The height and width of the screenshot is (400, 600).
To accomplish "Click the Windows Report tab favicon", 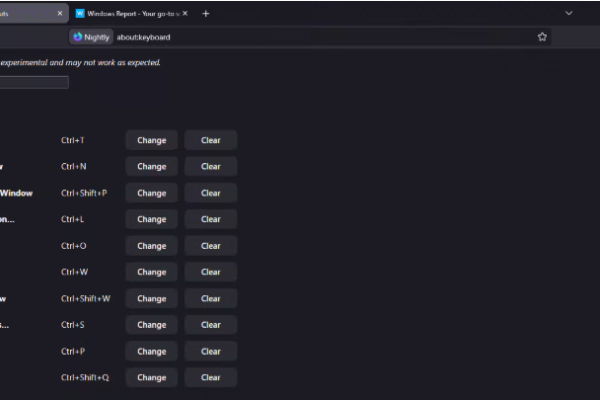I will [80, 14].
